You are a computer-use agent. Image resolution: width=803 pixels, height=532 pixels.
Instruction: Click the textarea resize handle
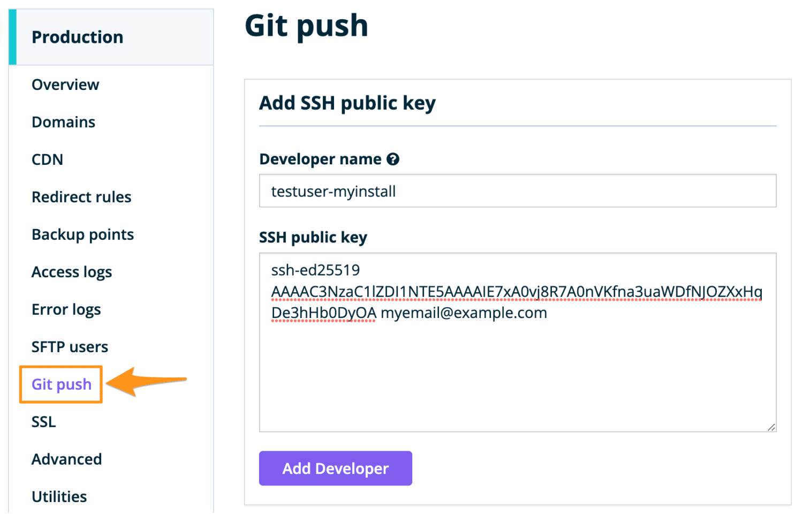pyautogui.click(x=772, y=427)
